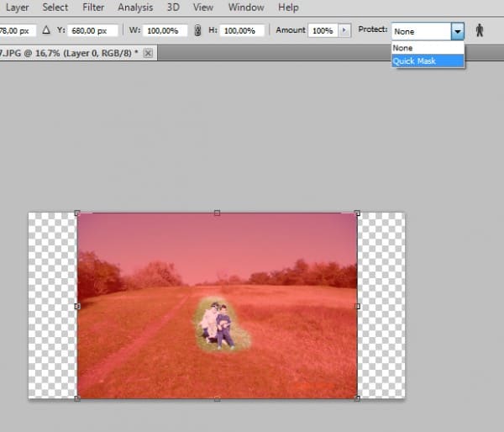The width and height of the screenshot is (504, 432).
Task: Open the View menu
Action: [x=202, y=8]
